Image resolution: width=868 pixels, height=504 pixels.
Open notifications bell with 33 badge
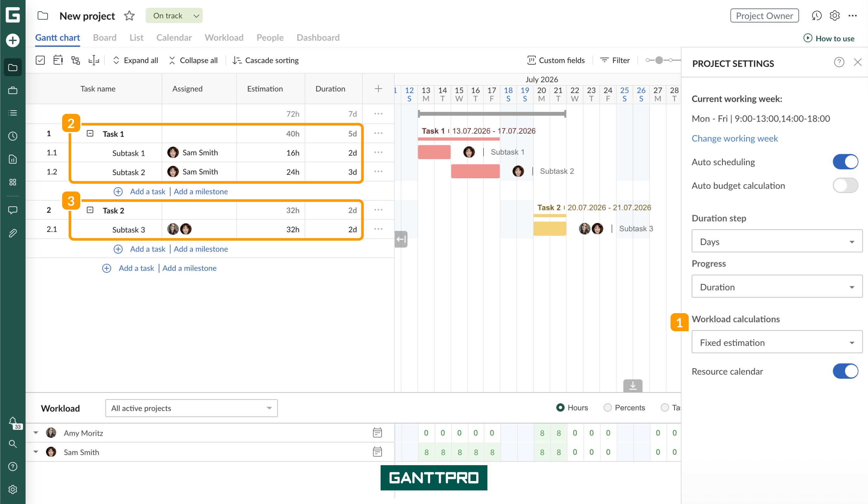click(14, 423)
